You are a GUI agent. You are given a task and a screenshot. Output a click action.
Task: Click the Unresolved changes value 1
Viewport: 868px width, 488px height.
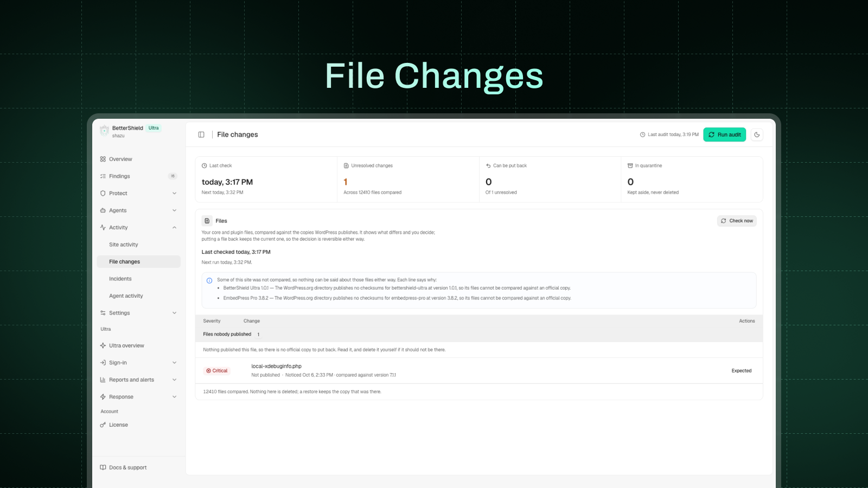pos(346,182)
